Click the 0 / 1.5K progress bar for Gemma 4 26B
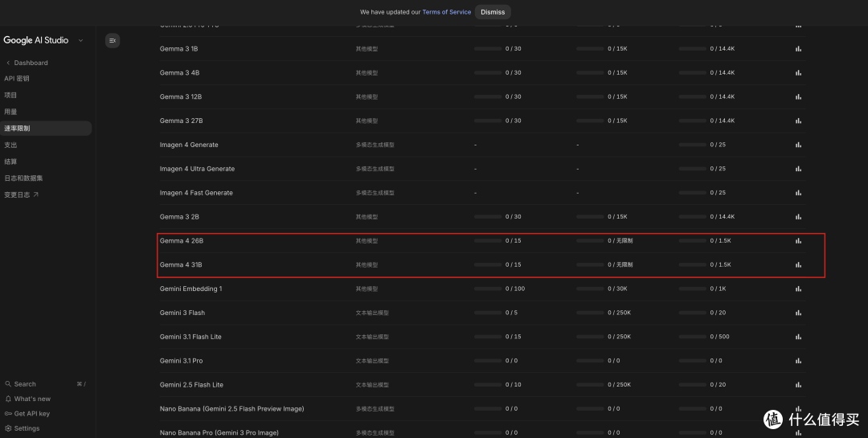The image size is (868, 438). [693, 241]
